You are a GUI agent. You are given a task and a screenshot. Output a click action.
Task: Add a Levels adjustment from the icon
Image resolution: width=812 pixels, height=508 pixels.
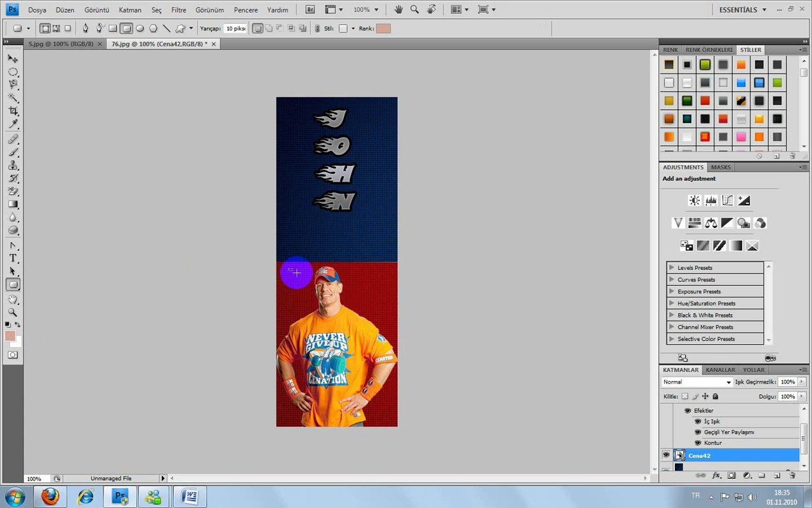pos(711,201)
